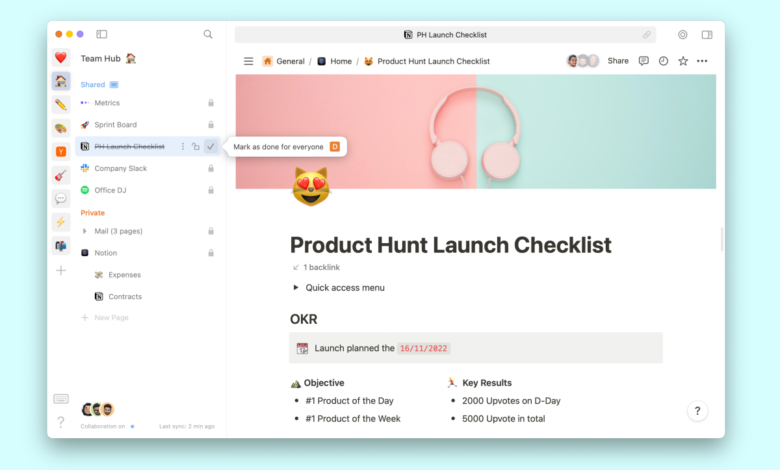This screenshot has height=470, width=780.
Task: Open the three-dot page options menu
Action: (x=702, y=61)
